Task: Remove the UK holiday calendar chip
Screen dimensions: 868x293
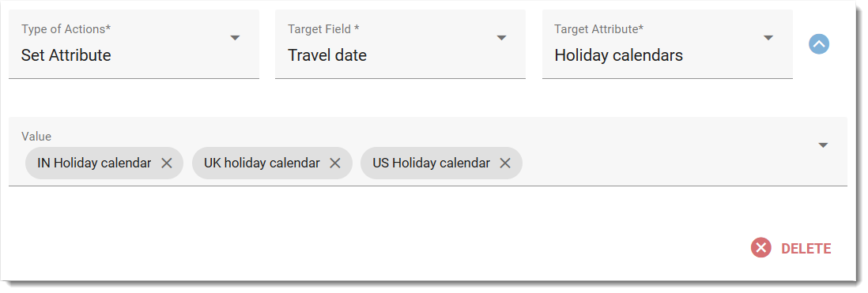Action: click(x=335, y=163)
